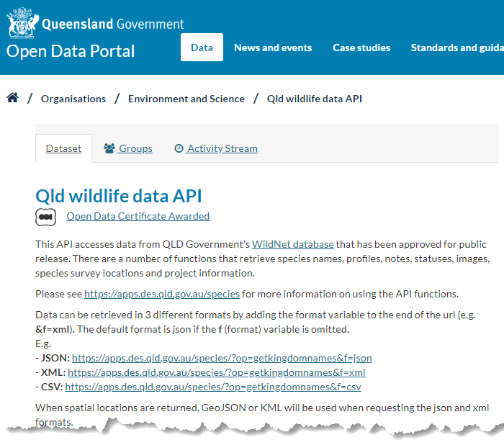The image size is (504, 440).
Task: Click the bold '&f=xml' text
Action: 53,329
